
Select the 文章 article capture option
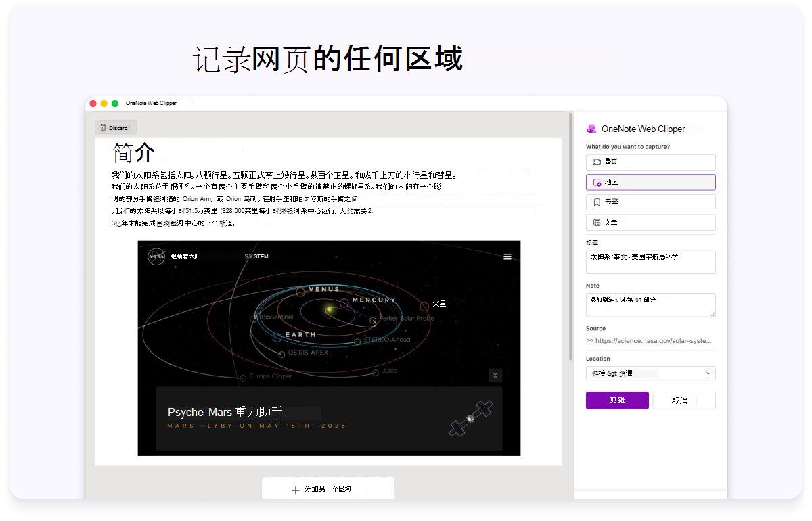pyautogui.click(x=650, y=222)
